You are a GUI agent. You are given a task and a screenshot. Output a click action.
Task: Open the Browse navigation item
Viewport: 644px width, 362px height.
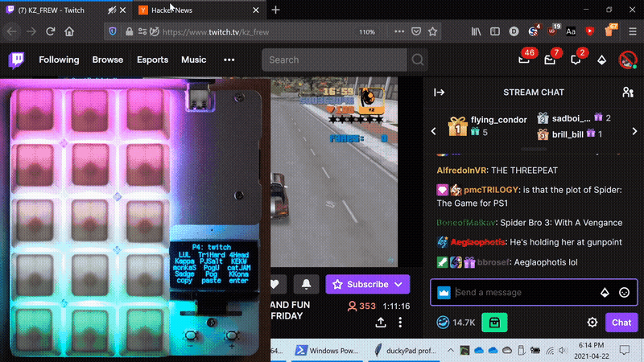pos(108,60)
